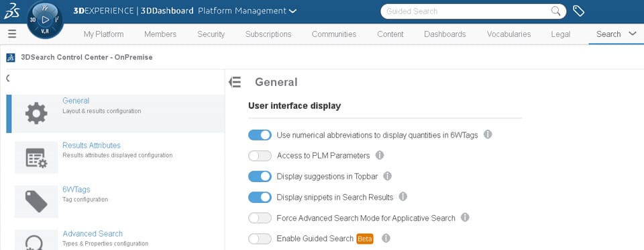The width and height of the screenshot is (644, 250).
Task: Disable Display snippets in Search Results
Action: click(x=260, y=198)
